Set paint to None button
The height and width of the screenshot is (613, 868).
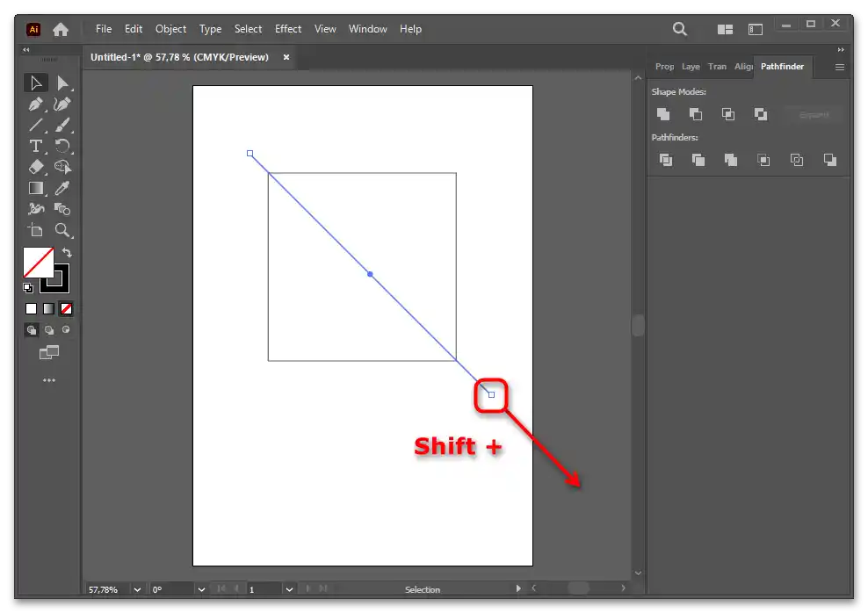coord(67,309)
